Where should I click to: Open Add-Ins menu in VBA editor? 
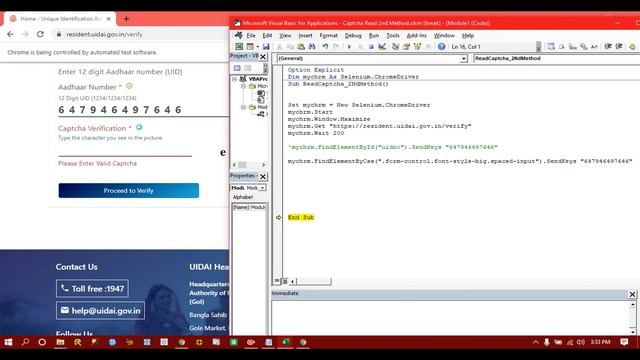tap(416, 36)
